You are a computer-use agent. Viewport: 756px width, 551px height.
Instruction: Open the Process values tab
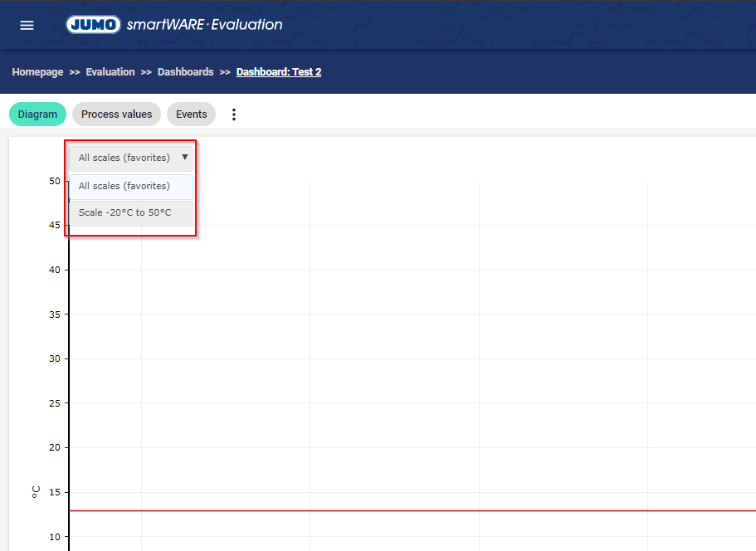116,115
